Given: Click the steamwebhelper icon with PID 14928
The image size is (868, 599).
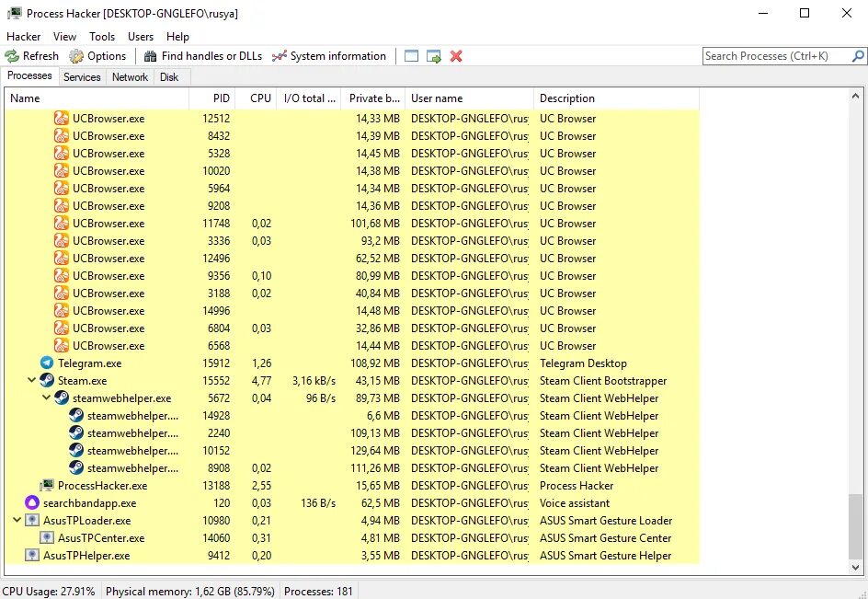Looking at the screenshot, I should tap(76, 416).
